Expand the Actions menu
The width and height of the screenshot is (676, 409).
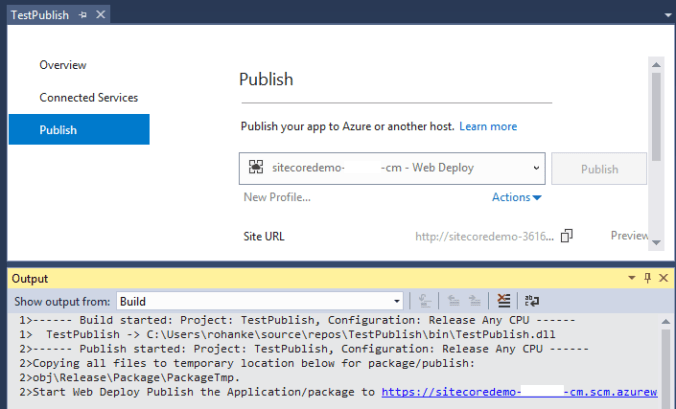pos(516,197)
